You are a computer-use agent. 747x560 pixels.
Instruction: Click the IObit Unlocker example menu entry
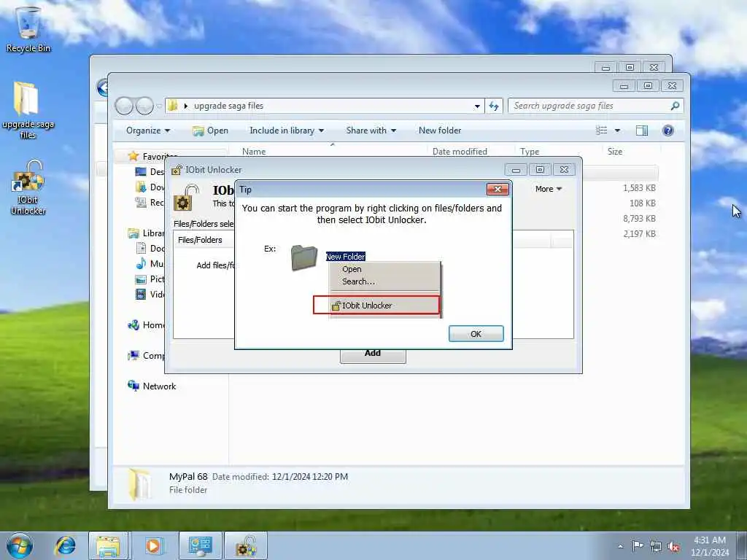(x=376, y=306)
